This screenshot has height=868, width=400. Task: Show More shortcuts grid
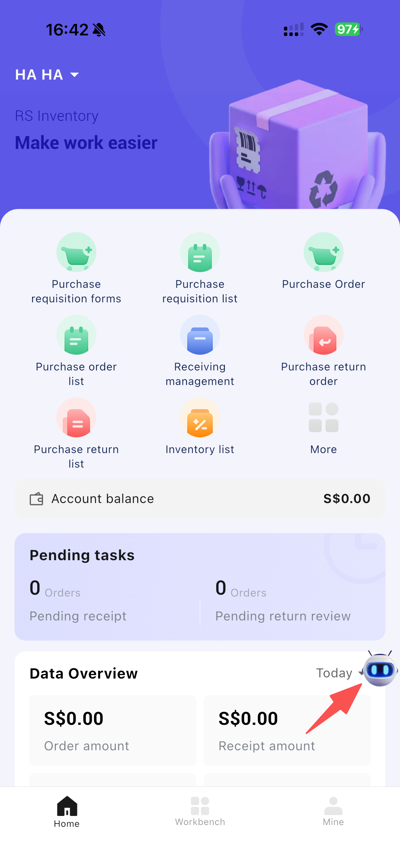point(323,418)
